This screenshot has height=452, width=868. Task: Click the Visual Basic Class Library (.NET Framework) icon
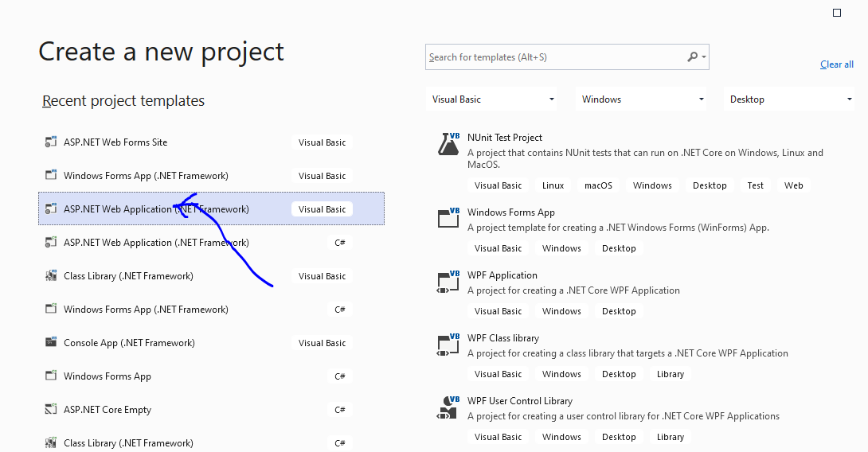tap(51, 275)
